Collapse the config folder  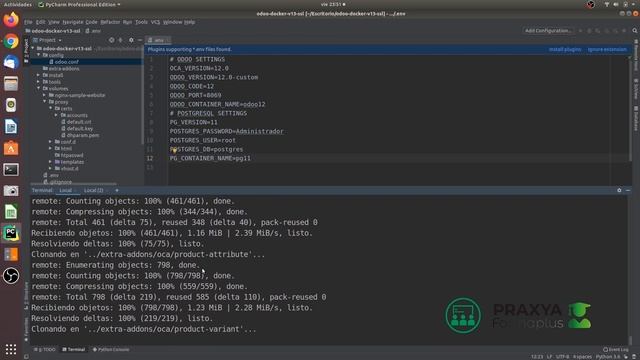39,55
